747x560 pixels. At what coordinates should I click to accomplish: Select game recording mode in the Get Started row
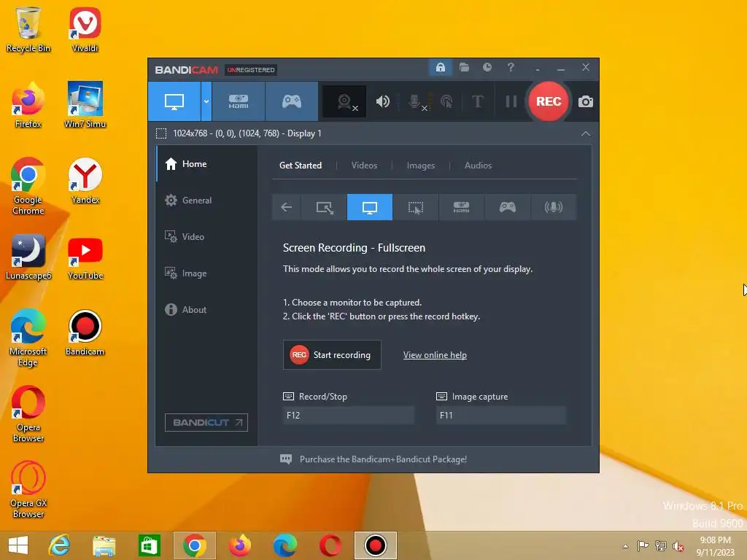[508, 207]
